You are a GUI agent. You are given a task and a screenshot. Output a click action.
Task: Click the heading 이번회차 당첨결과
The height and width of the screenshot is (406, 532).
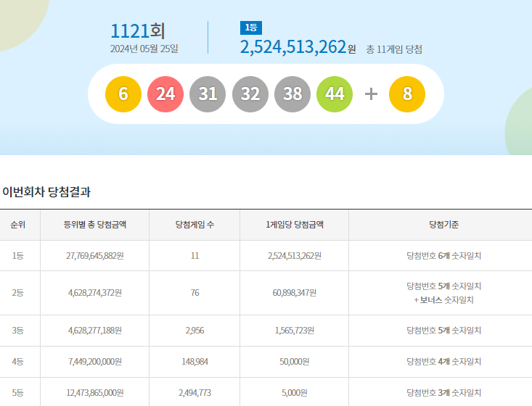46,192
